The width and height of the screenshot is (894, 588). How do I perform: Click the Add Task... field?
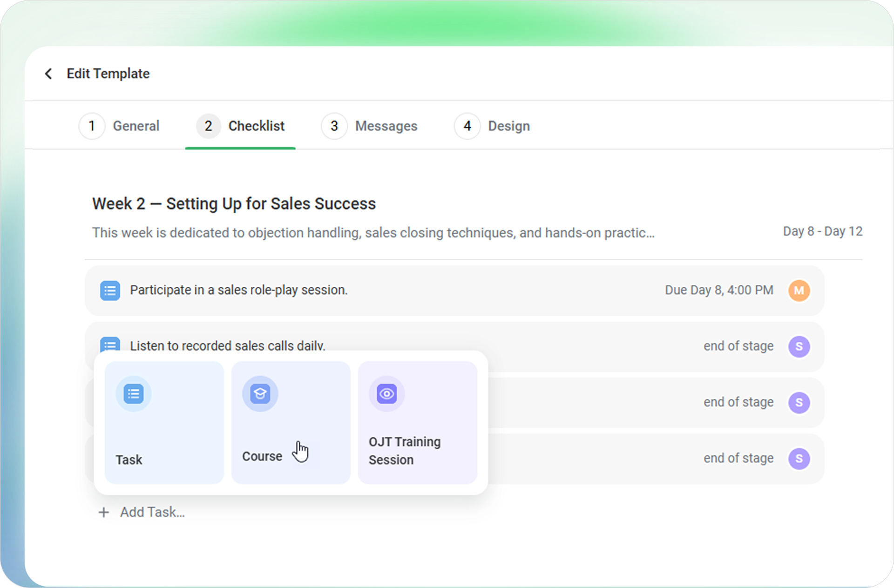pyautogui.click(x=152, y=512)
